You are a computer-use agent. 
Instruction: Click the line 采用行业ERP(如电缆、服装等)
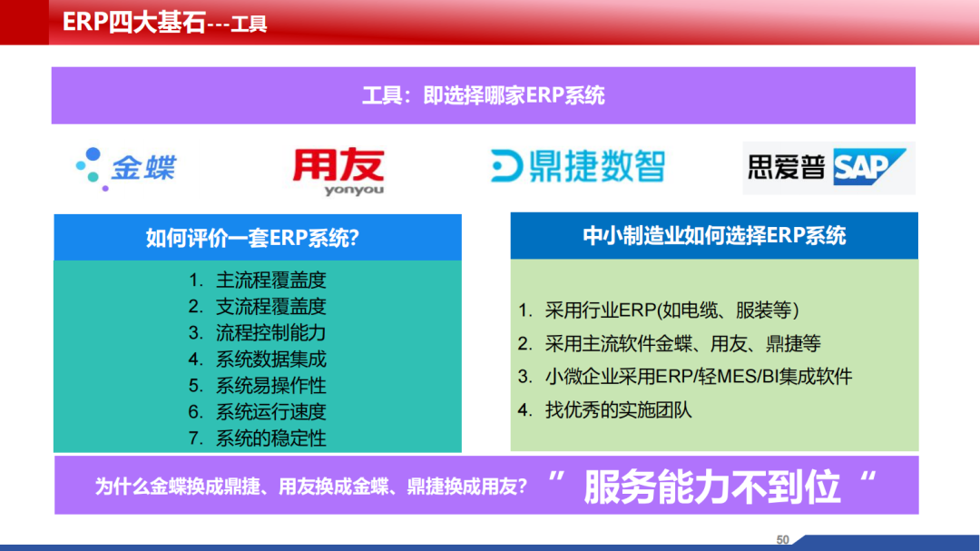671,310
